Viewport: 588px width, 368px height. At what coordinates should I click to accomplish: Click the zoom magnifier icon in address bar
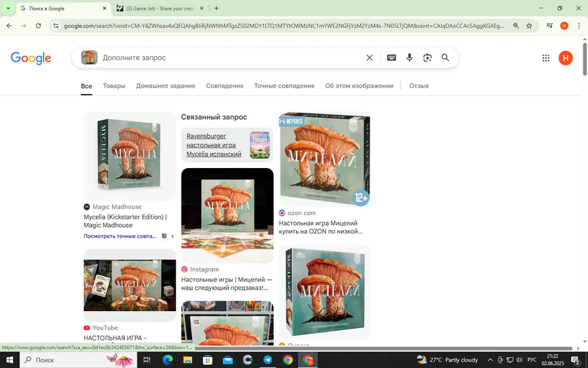click(516, 26)
